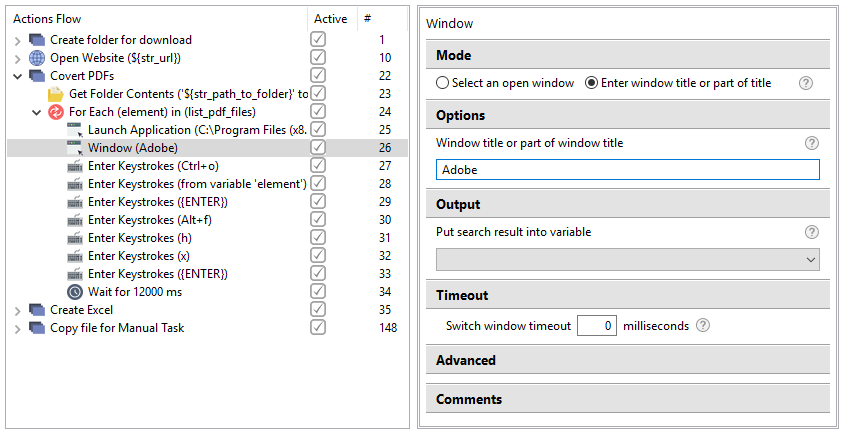844x434 pixels.
Task: Expand the Create Excel group
Action: tap(18, 310)
